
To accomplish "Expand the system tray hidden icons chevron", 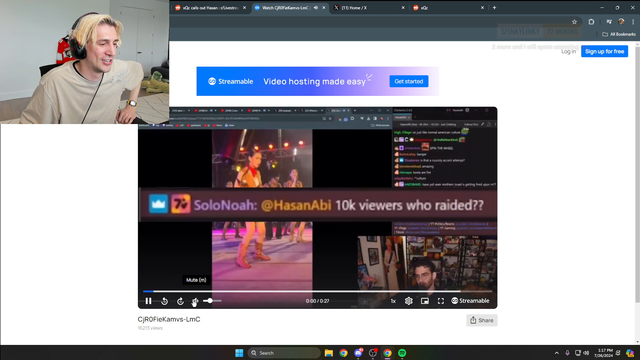I will (556, 353).
